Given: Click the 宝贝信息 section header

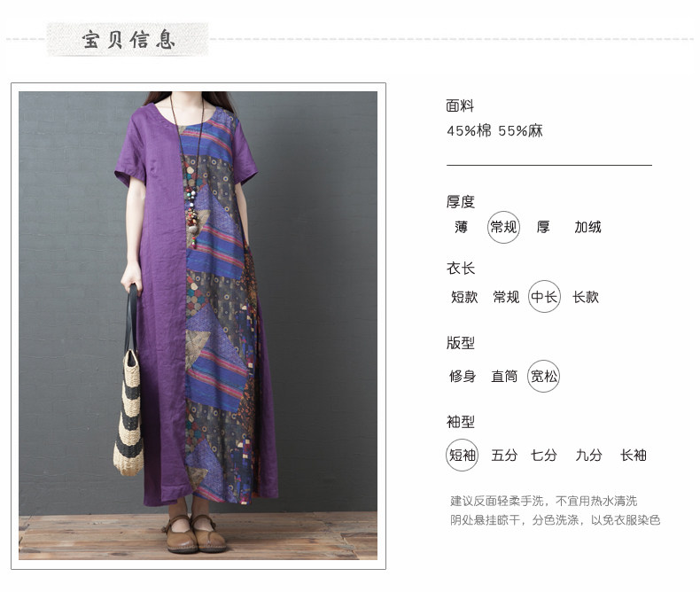Looking at the screenshot, I should click(128, 40).
